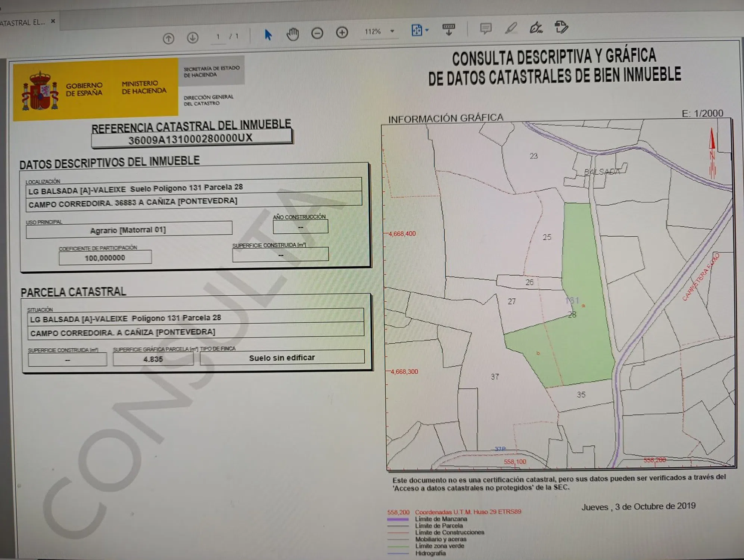Click the cadastral reference 36009A131000280000UX

pos(191,139)
